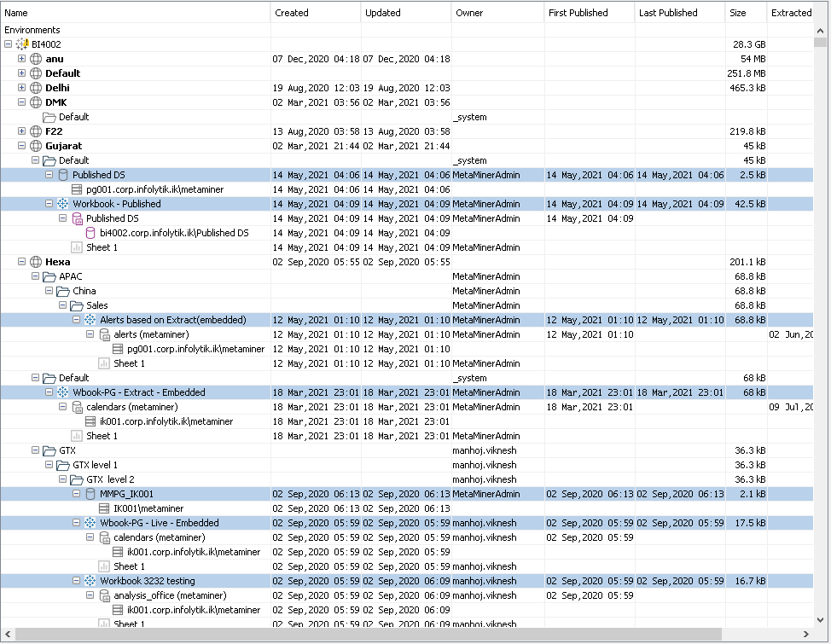Click the pink datasource icon of bi4002.corp.infolytik.ik\Published DS

pyautogui.click(x=90, y=233)
